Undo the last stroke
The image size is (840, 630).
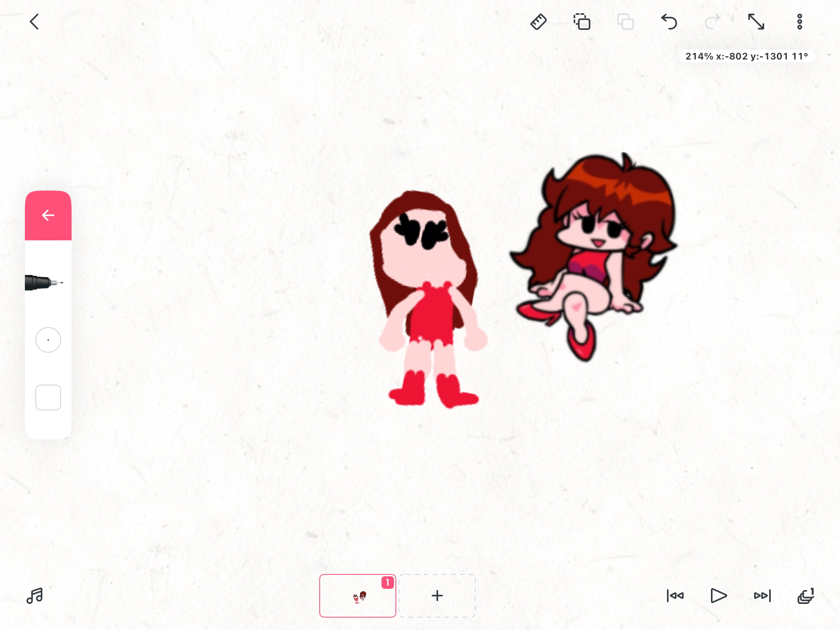[x=669, y=22]
